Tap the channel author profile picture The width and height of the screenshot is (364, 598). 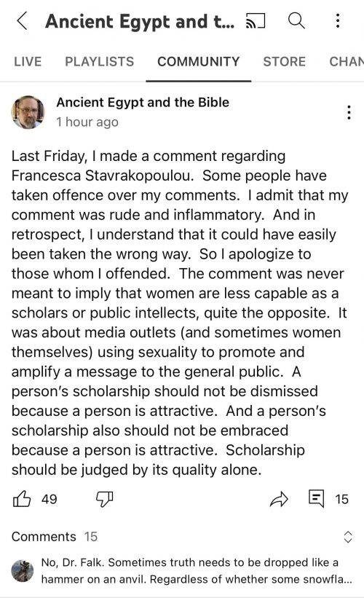pos(28,112)
